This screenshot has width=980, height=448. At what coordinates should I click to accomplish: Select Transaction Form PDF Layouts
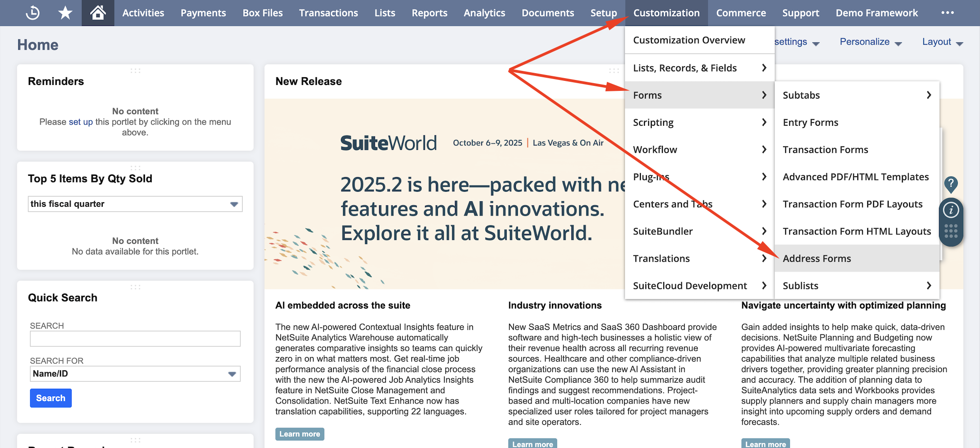(857, 204)
